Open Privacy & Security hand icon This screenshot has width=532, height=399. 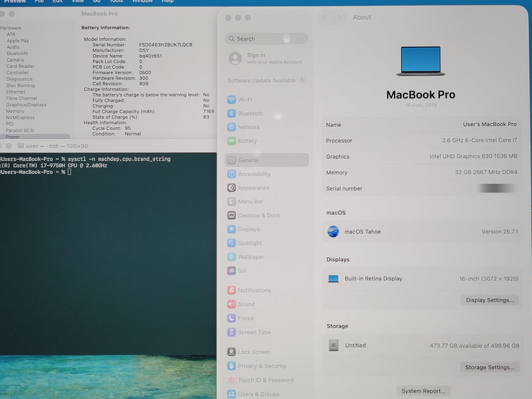point(232,366)
